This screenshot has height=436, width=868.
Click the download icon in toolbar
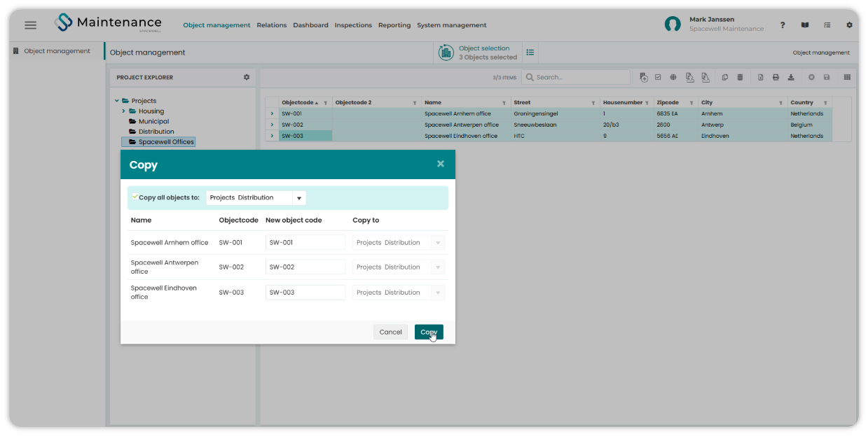click(791, 77)
